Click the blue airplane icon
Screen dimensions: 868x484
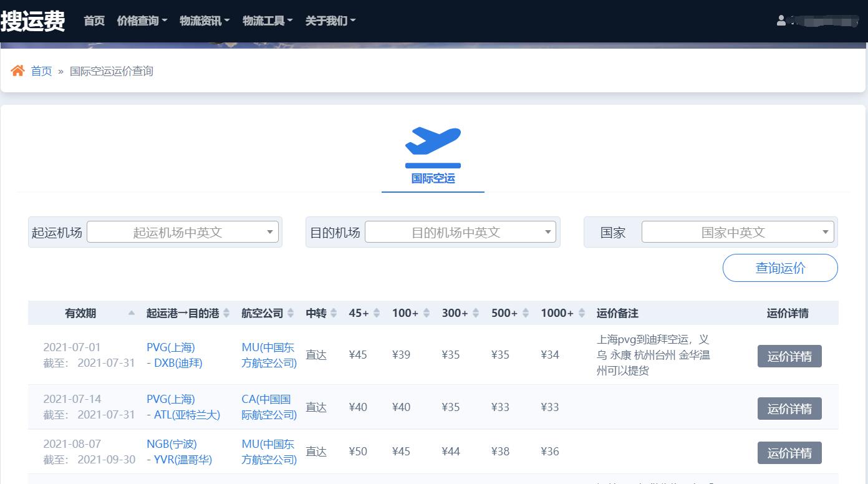pyautogui.click(x=433, y=141)
